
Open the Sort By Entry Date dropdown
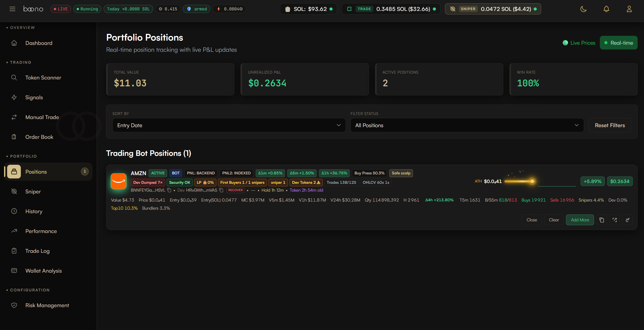point(229,125)
